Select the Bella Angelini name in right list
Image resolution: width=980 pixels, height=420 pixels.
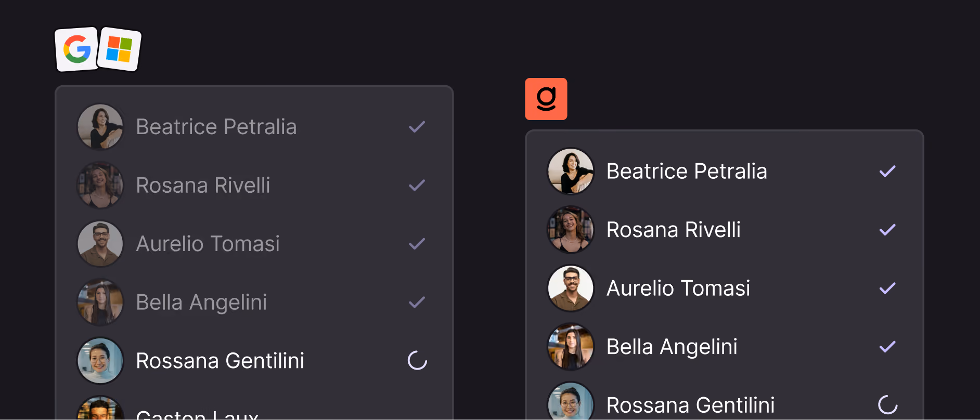[672, 347]
